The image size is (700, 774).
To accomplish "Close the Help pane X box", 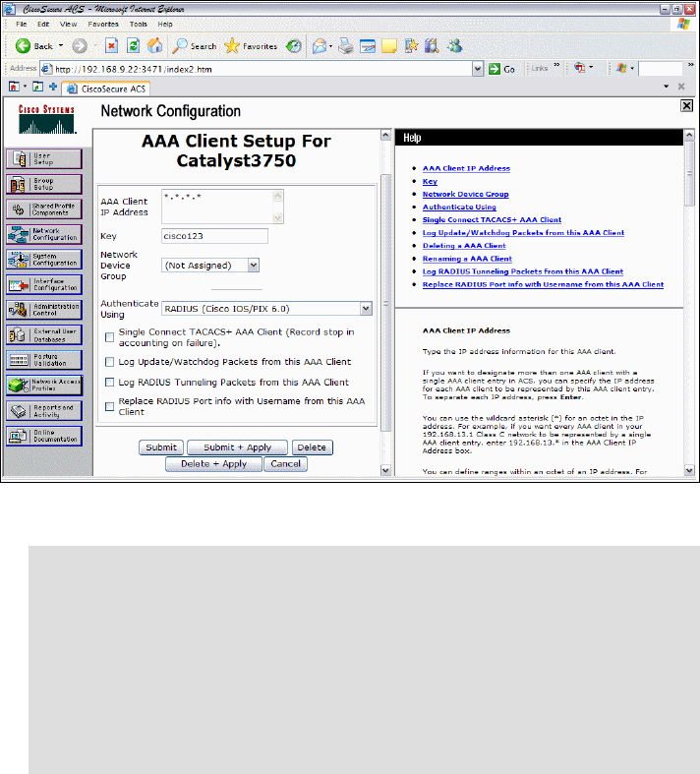I will click(x=686, y=105).
